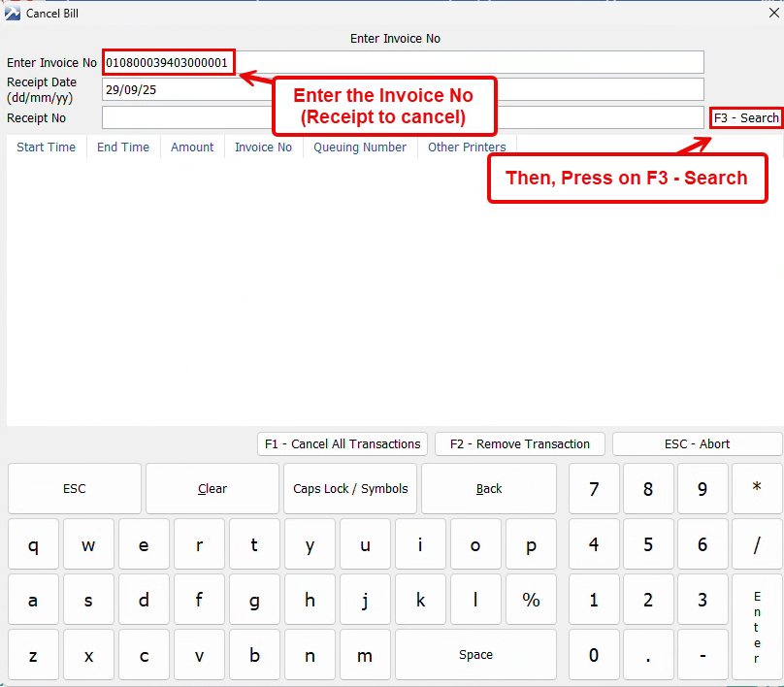Toggle Caps Lock / Symbols key
This screenshot has height=687, width=784.
[x=350, y=489]
